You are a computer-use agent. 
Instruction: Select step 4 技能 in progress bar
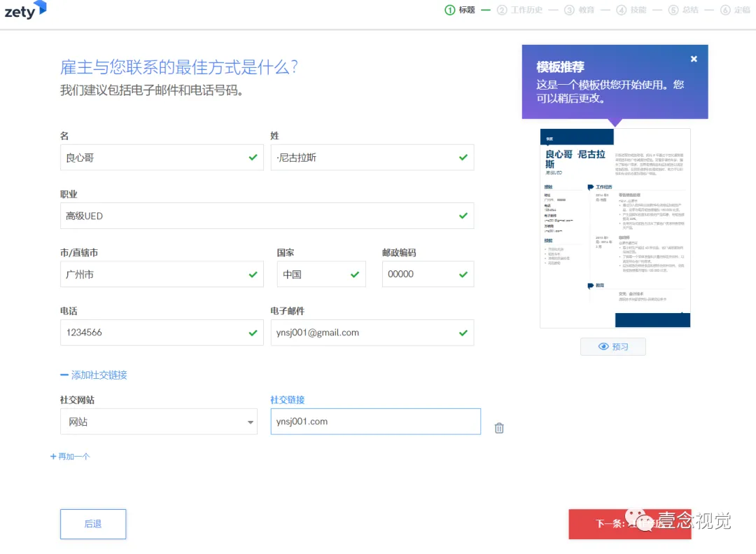(631, 10)
